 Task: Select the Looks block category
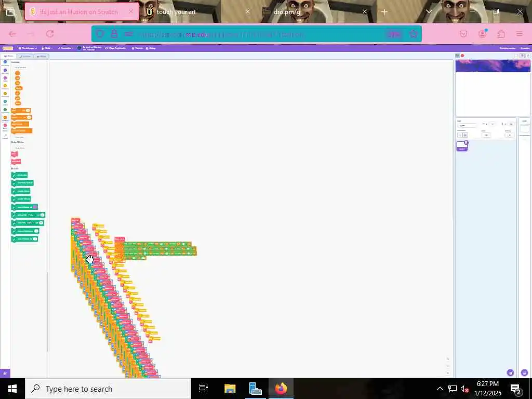[x=5, y=71]
